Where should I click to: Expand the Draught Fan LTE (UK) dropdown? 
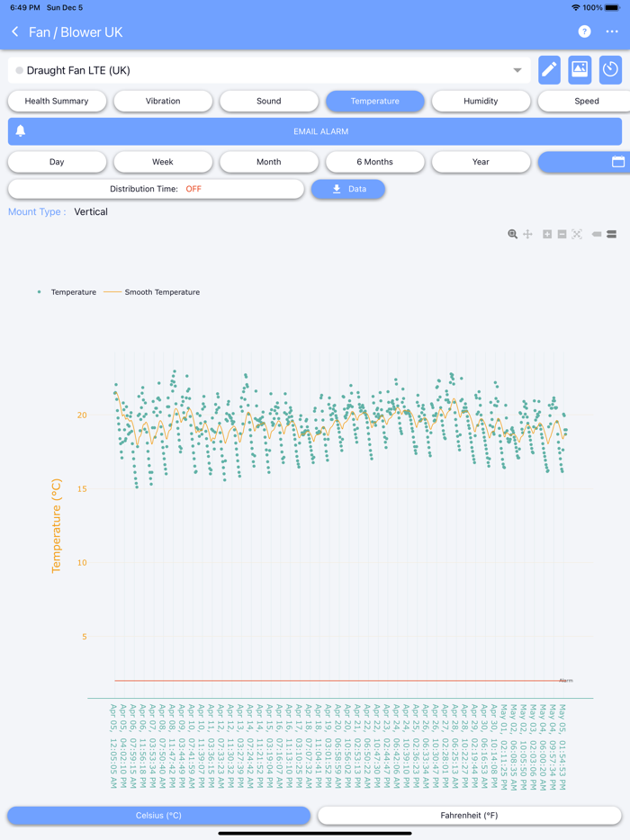tap(517, 70)
